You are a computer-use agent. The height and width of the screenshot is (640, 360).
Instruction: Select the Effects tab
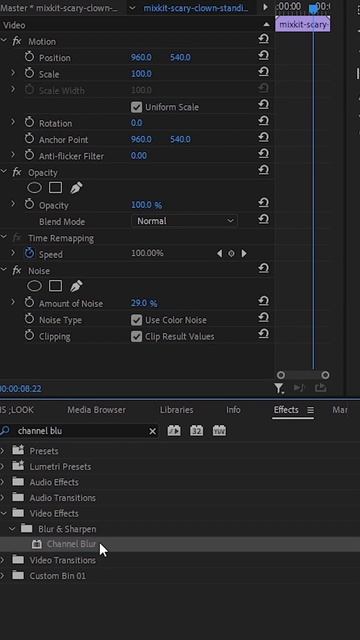click(286, 410)
